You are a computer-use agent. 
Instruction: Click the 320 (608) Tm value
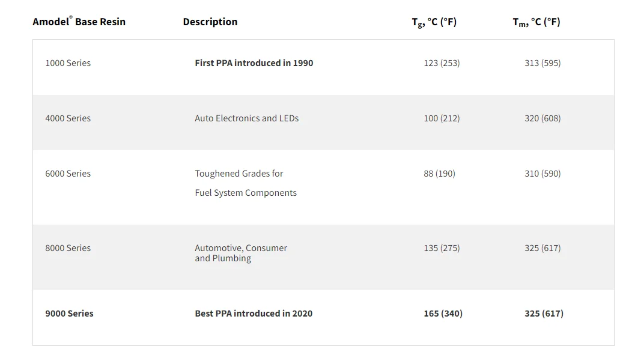(542, 118)
